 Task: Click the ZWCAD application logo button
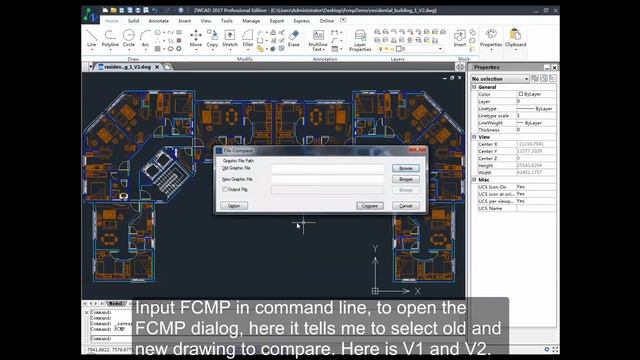[90, 15]
